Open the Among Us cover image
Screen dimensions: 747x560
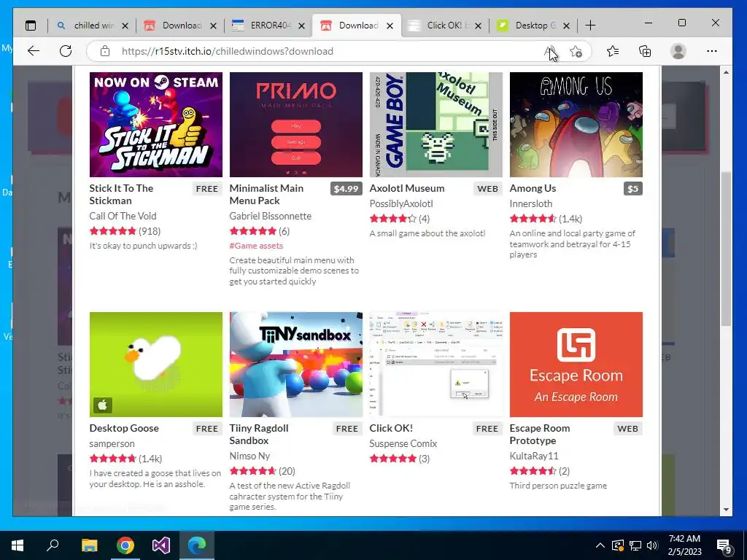pos(576,125)
